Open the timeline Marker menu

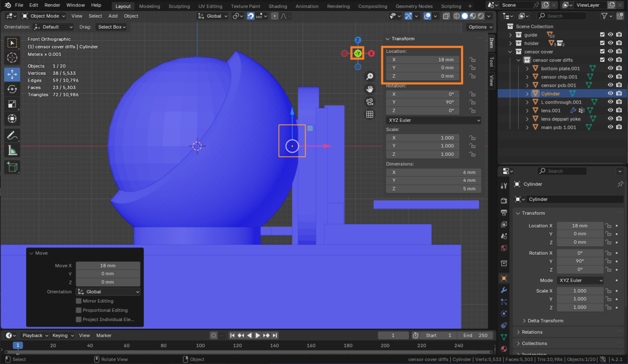click(104, 335)
